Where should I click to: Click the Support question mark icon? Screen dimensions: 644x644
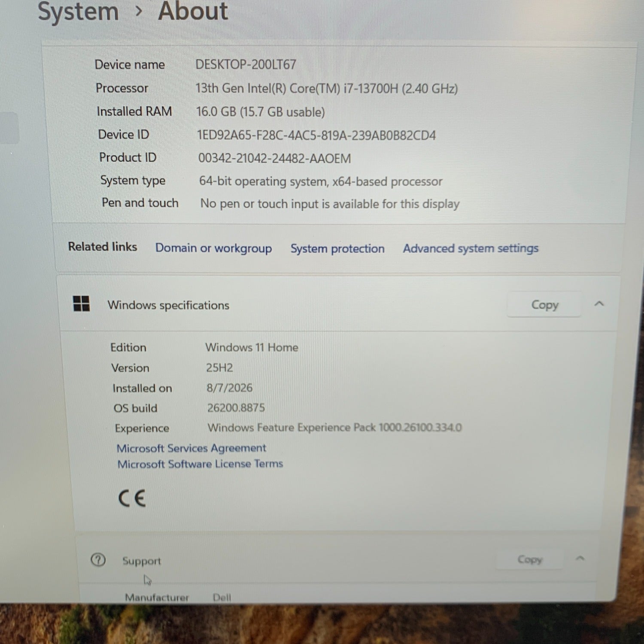click(x=98, y=560)
